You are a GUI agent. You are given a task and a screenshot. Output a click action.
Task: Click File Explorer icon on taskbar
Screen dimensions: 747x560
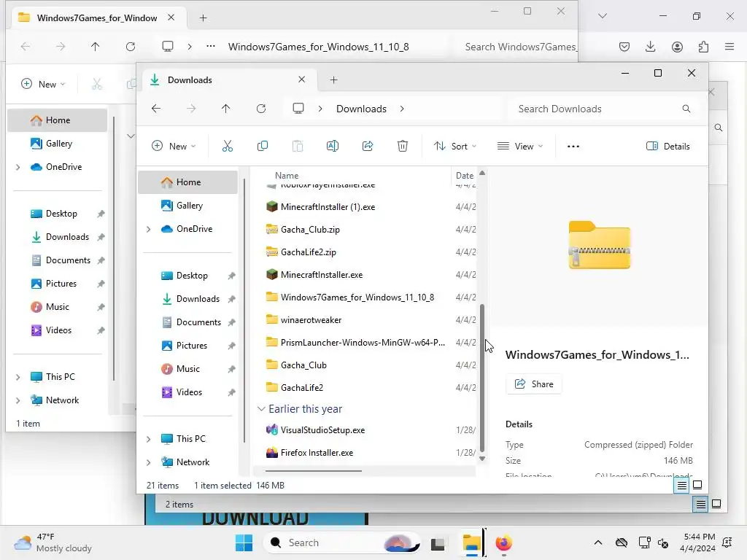click(x=472, y=542)
